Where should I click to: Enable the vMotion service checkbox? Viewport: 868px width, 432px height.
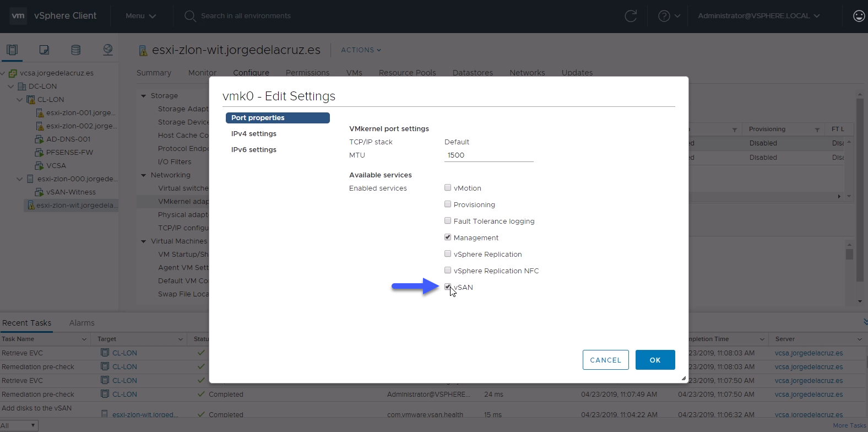click(448, 188)
